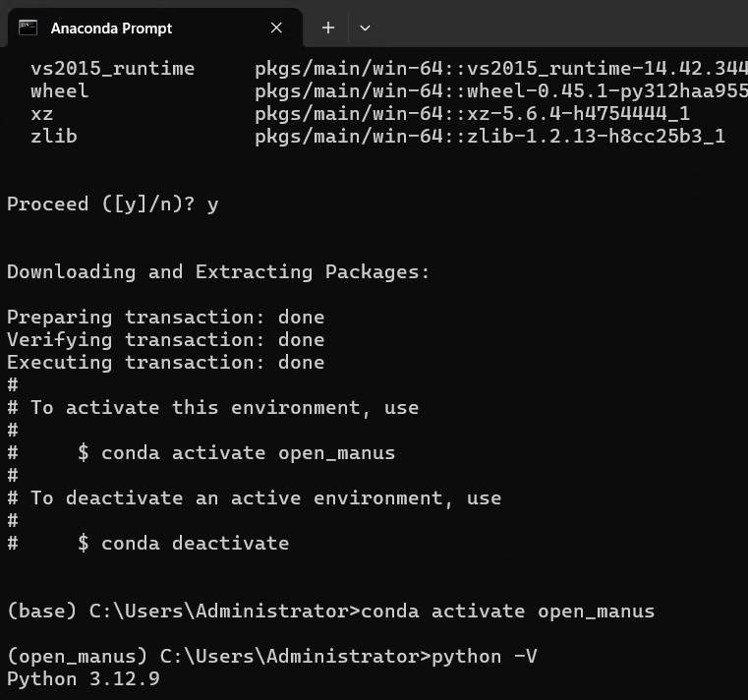Expand the new tab profile dropdown chevron
The image size is (748, 700).
[365, 29]
